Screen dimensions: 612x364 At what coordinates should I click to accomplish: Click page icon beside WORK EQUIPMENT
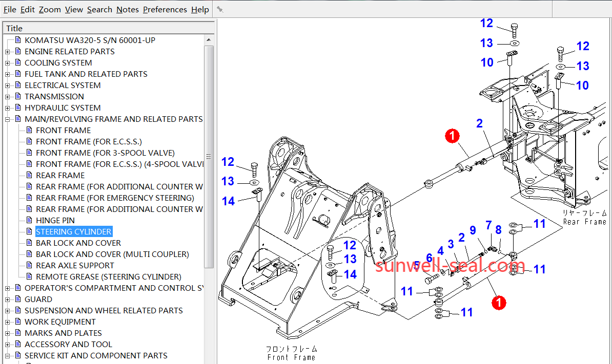coord(18,322)
